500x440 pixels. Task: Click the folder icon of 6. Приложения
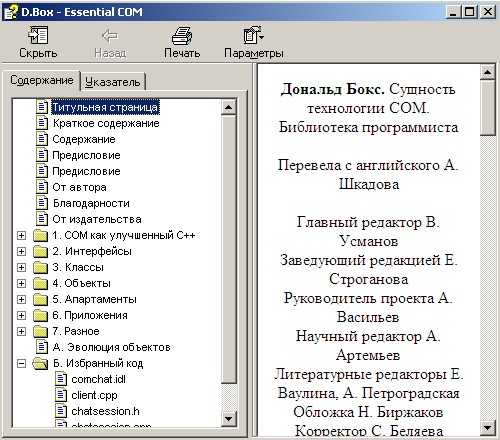[41, 315]
